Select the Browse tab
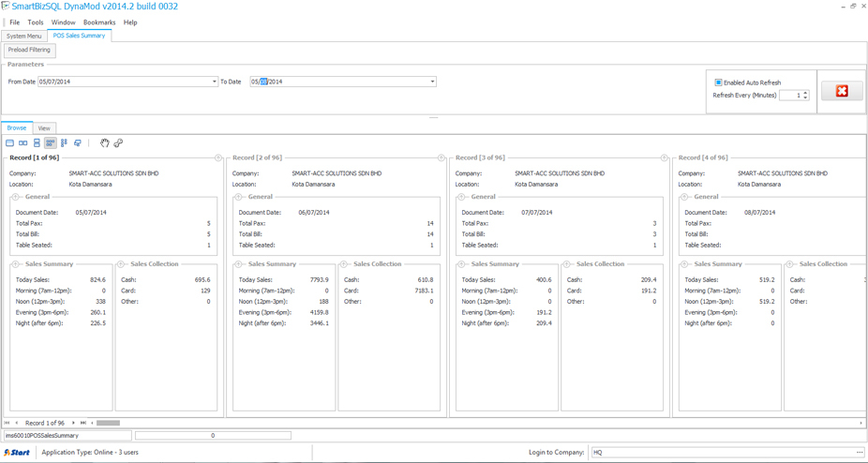 [x=17, y=127]
